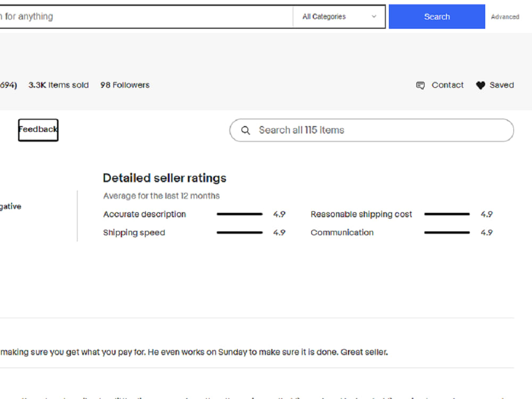The image size is (532, 399).
Task: Focus the 'Search for anything' input field
Action: [146, 16]
